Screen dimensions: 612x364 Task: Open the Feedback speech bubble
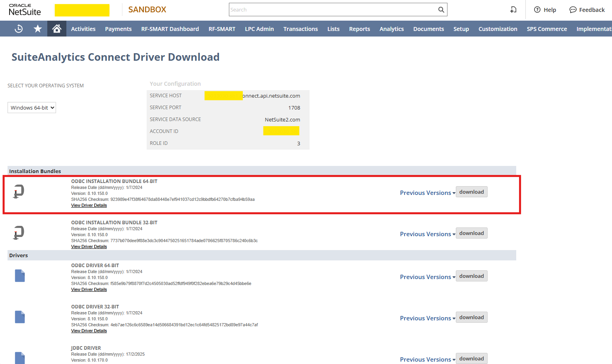(x=573, y=10)
